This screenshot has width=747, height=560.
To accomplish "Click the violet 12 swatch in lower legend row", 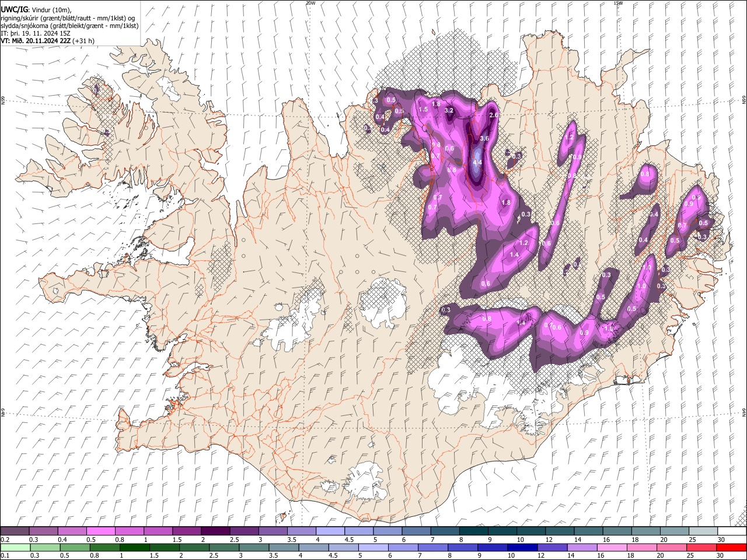I will click(552, 547).
